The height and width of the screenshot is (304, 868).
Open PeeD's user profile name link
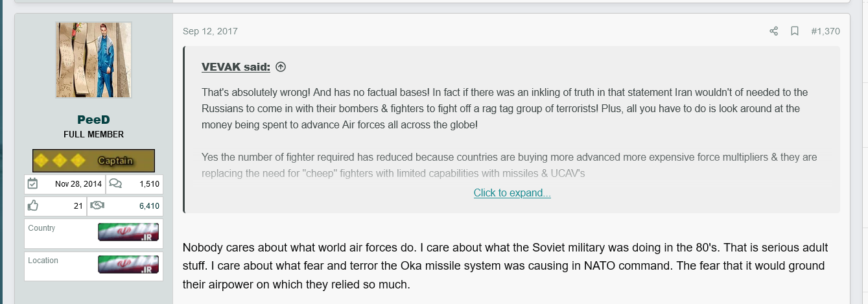(93, 120)
